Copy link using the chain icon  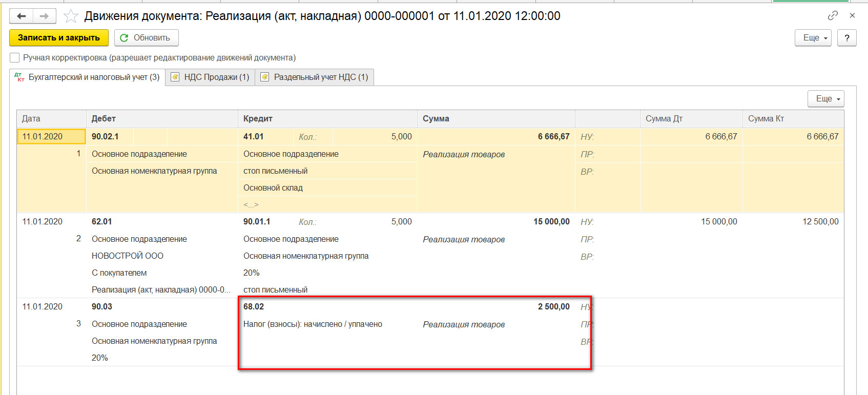click(x=833, y=16)
